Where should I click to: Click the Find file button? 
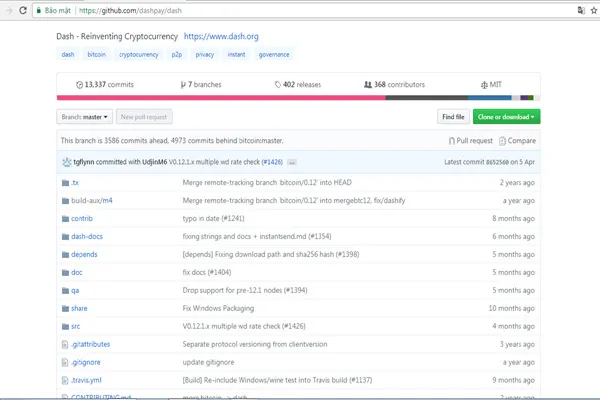coord(453,117)
